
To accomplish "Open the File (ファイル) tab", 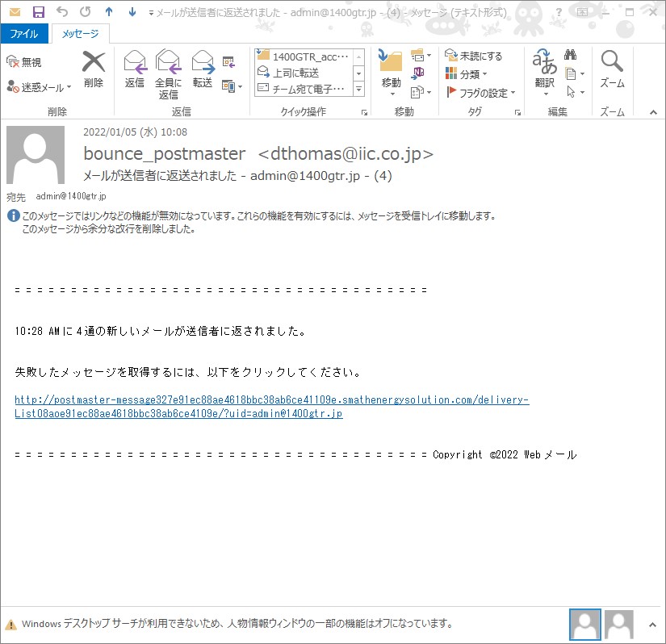I will [x=23, y=34].
